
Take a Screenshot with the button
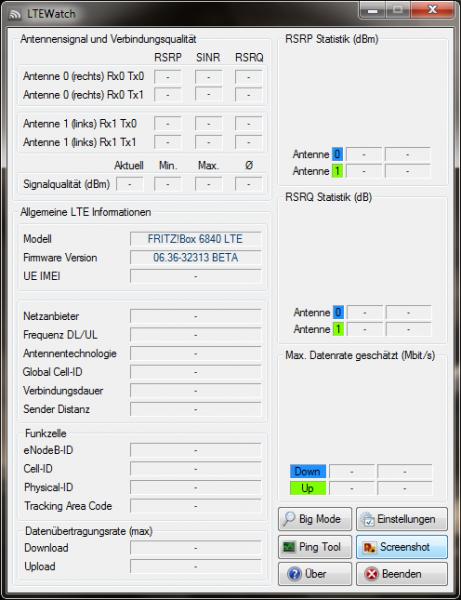point(402,547)
